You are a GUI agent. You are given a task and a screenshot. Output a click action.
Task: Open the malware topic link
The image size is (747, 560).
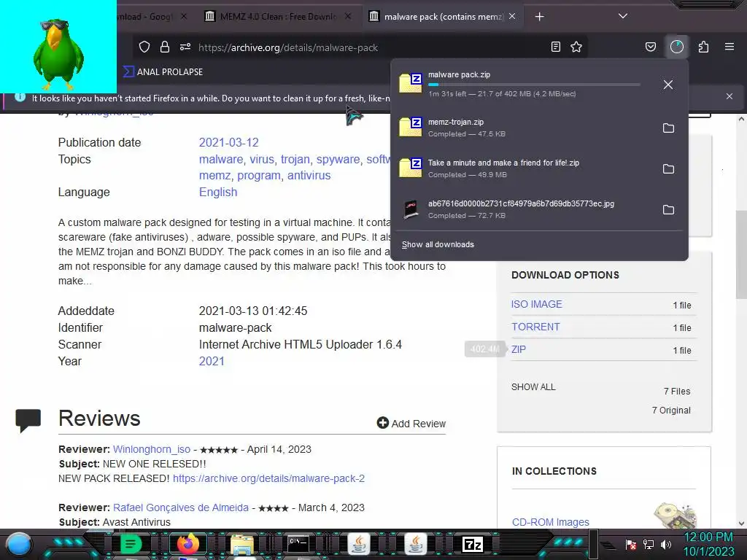tap(221, 159)
